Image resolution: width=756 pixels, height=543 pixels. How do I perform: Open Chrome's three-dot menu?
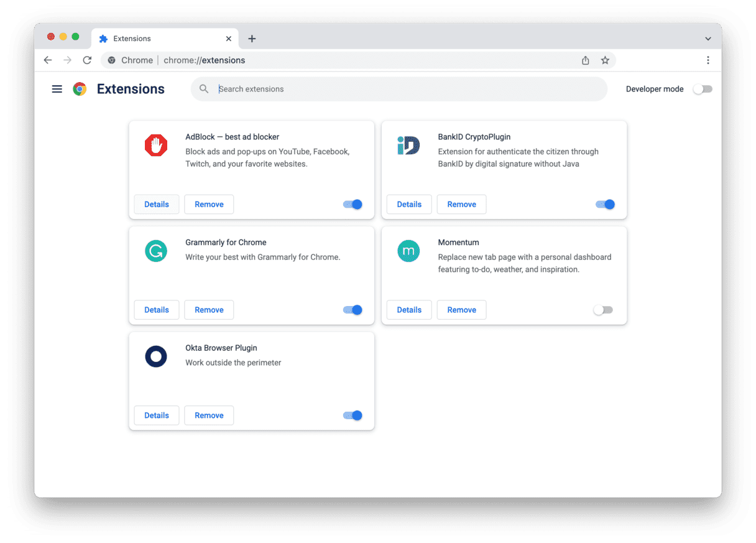click(708, 60)
